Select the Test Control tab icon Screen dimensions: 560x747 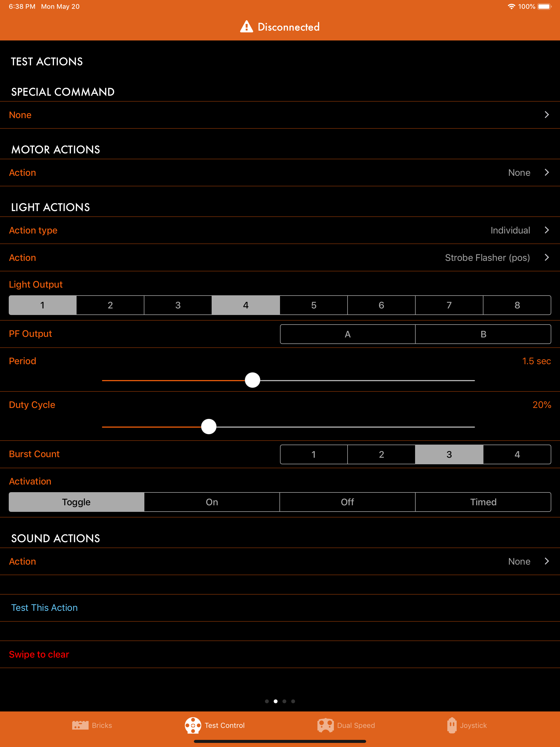pyautogui.click(x=193, y=725)
